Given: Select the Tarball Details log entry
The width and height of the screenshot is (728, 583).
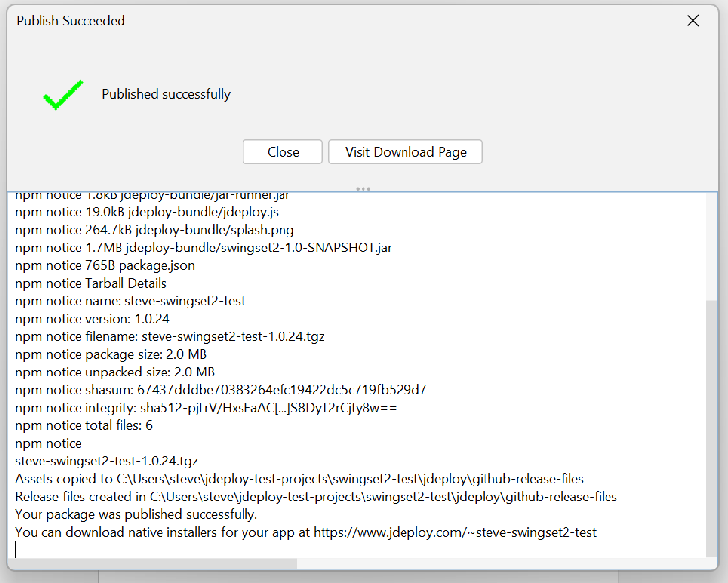Looking at the screenshot, I should point(91,283).
